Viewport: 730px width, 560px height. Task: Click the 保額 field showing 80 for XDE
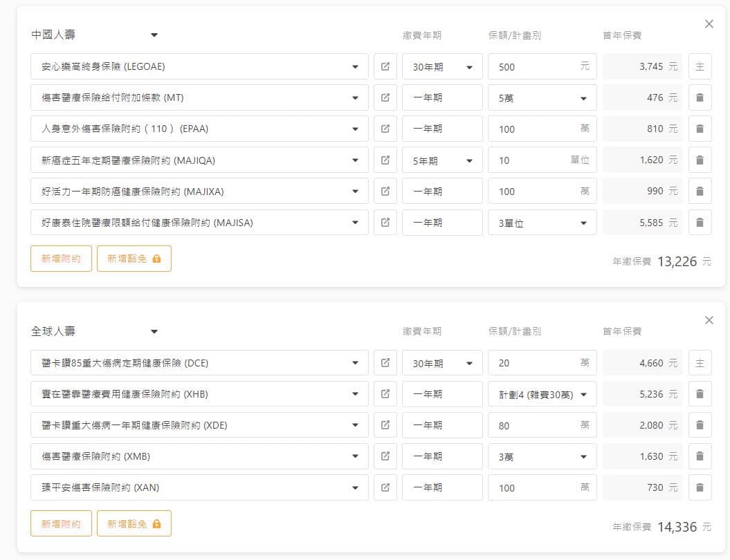click(x=533, y=425)
